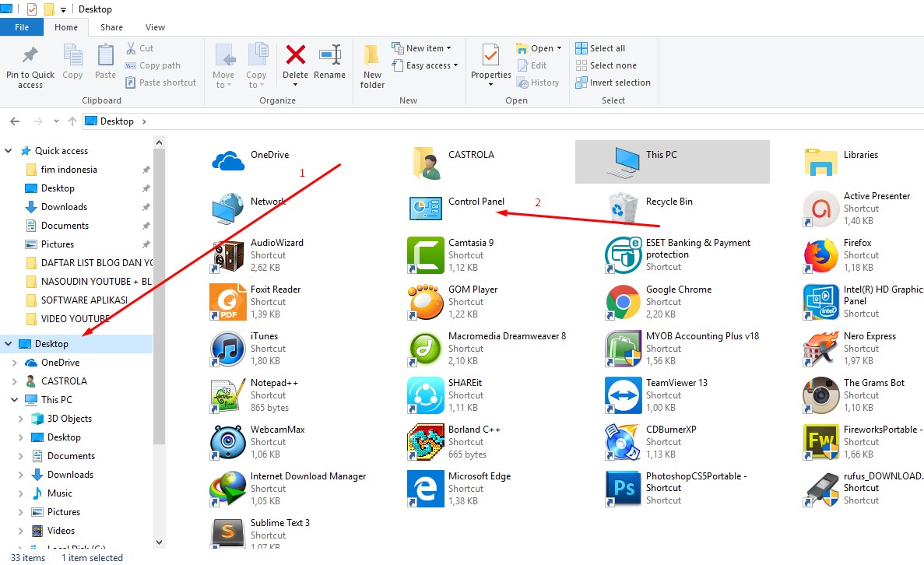Open the Foxit Reader shortcut icon

(x=228, y=302)
